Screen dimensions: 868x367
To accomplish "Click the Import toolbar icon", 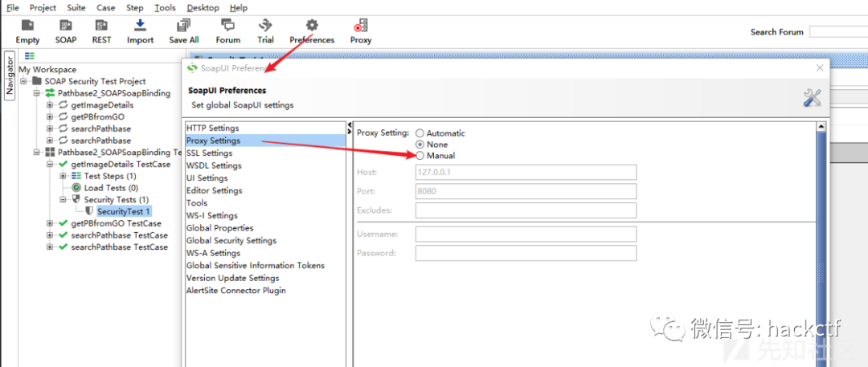I will [x=140, y=26].
